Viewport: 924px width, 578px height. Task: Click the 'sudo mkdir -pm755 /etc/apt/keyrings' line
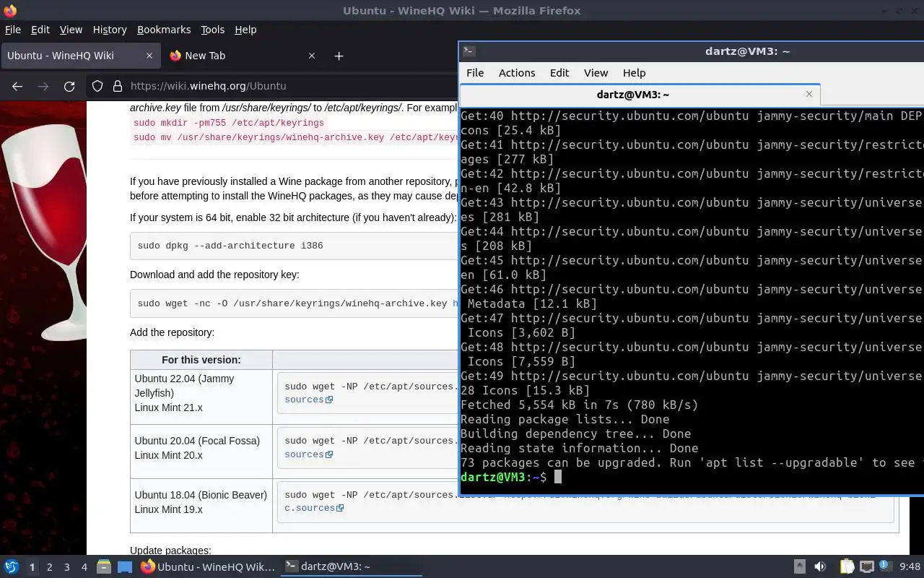(x=229, y=123)
